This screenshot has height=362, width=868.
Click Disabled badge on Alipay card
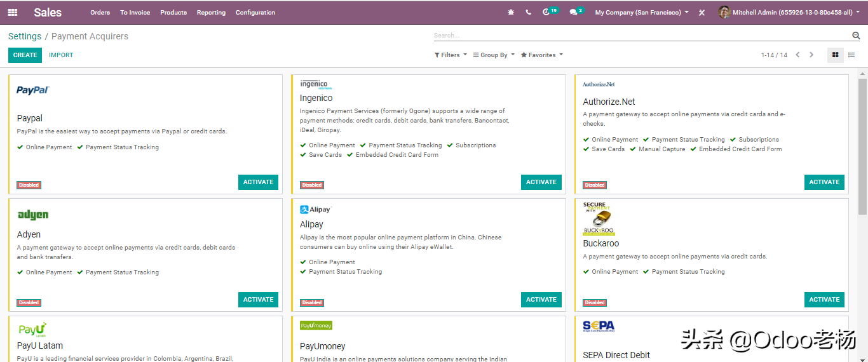[312, 303]
